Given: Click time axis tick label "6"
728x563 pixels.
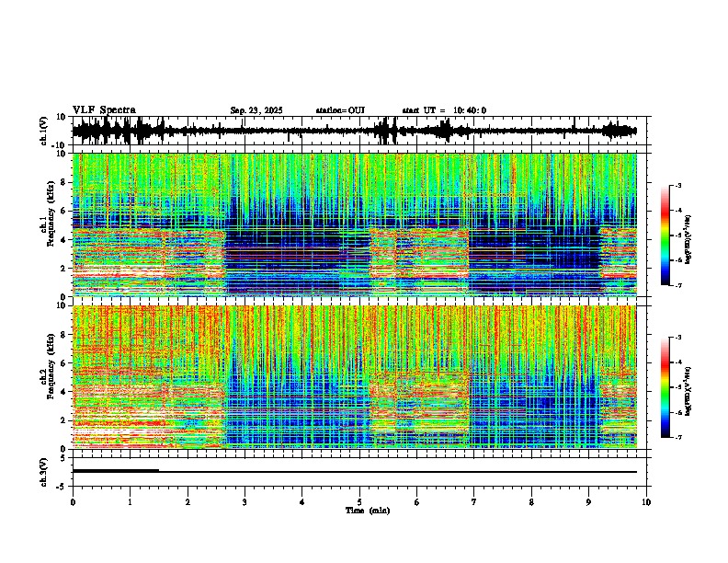Looking at the screenshot, I should tap(417, 502).
